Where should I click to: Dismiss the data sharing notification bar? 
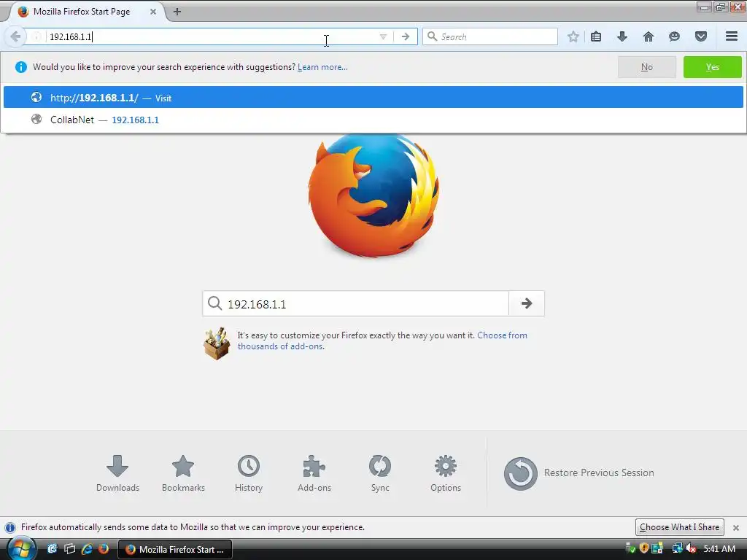click(735, 528)
